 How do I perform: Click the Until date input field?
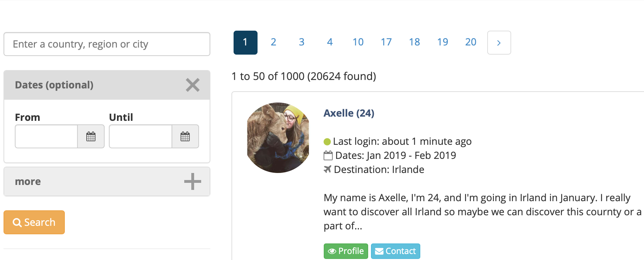(x=140, y=136)
